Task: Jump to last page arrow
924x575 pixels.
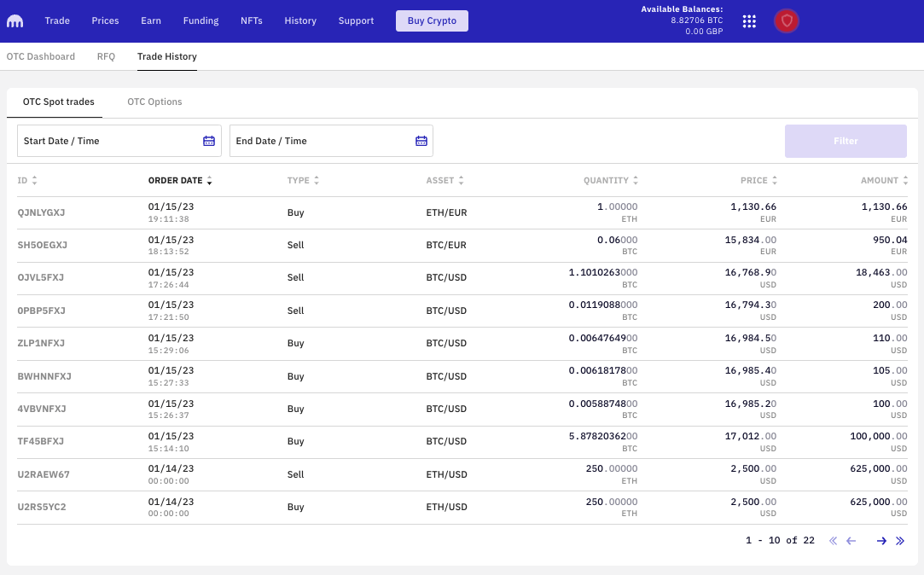Action: tap(900, 541)
